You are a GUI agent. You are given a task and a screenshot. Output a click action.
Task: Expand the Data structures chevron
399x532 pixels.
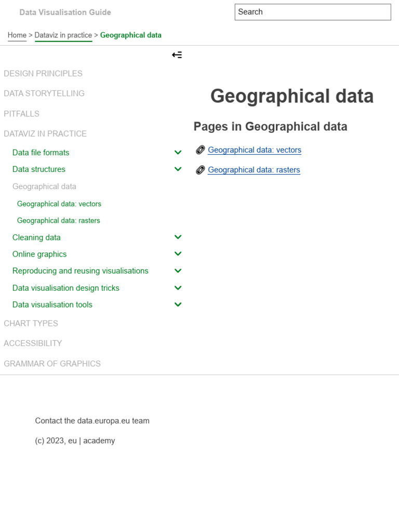(178, 169)
